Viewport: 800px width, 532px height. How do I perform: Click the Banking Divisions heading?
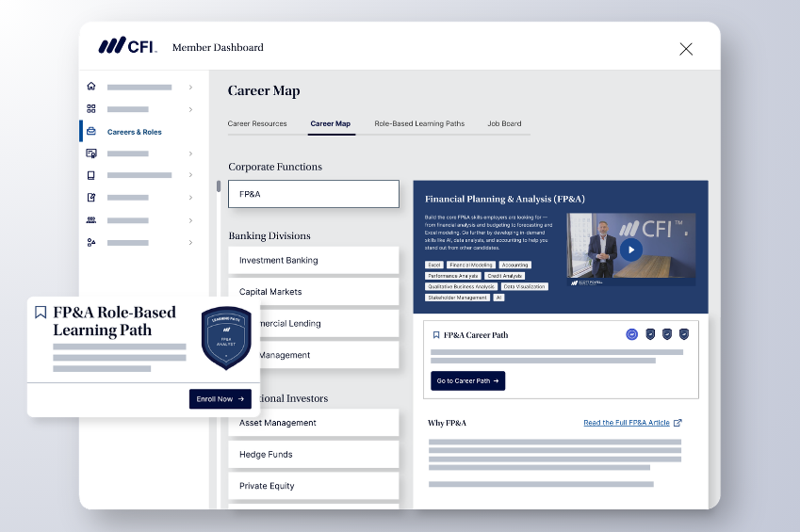269,235
